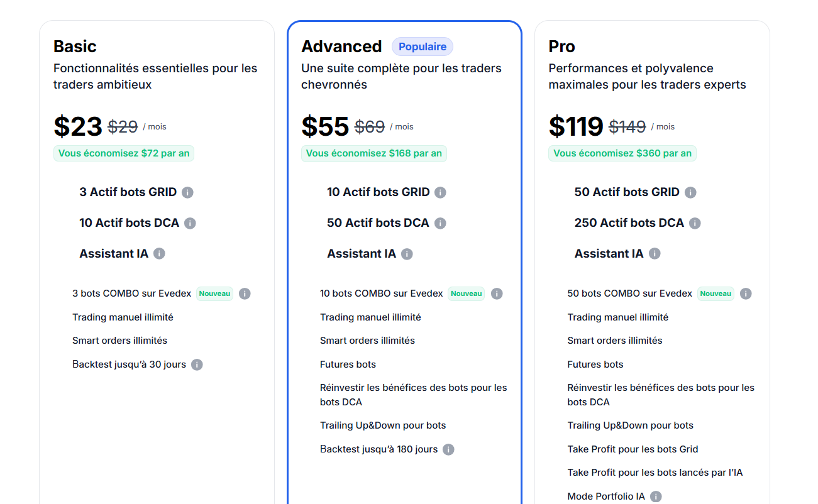Show info for Pro 250 Actif bots DCA
This screenshot has height=504, width=818.
[695, 223]
